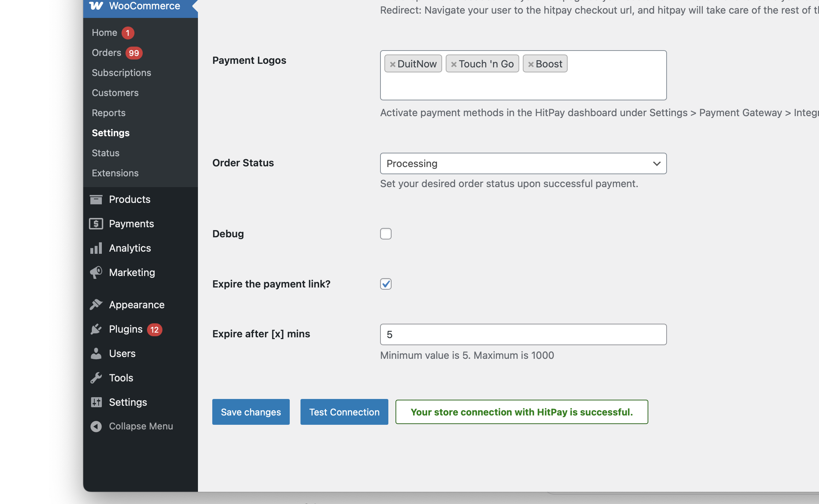Image resolution: width=819 pixels, height=504 pixels.
Task: Enable the Debug checkbox
Action: [386, 234]
